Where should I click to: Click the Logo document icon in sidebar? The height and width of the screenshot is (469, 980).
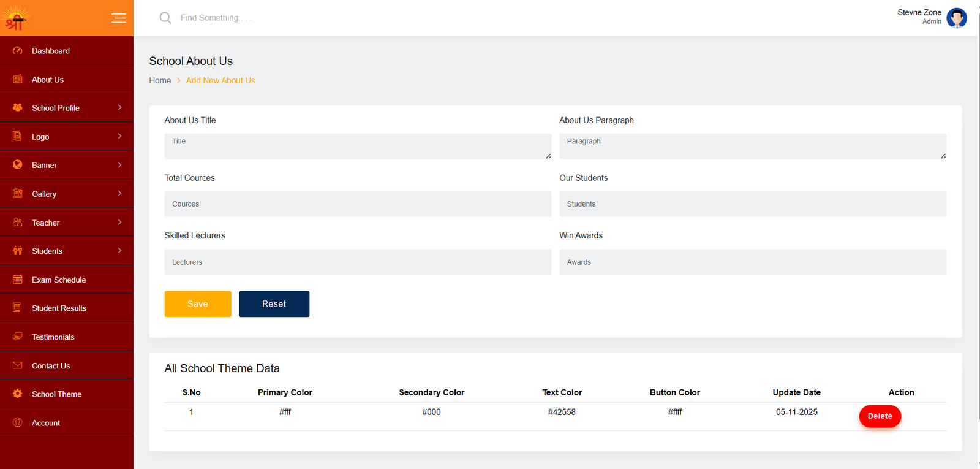pos(18,136)
